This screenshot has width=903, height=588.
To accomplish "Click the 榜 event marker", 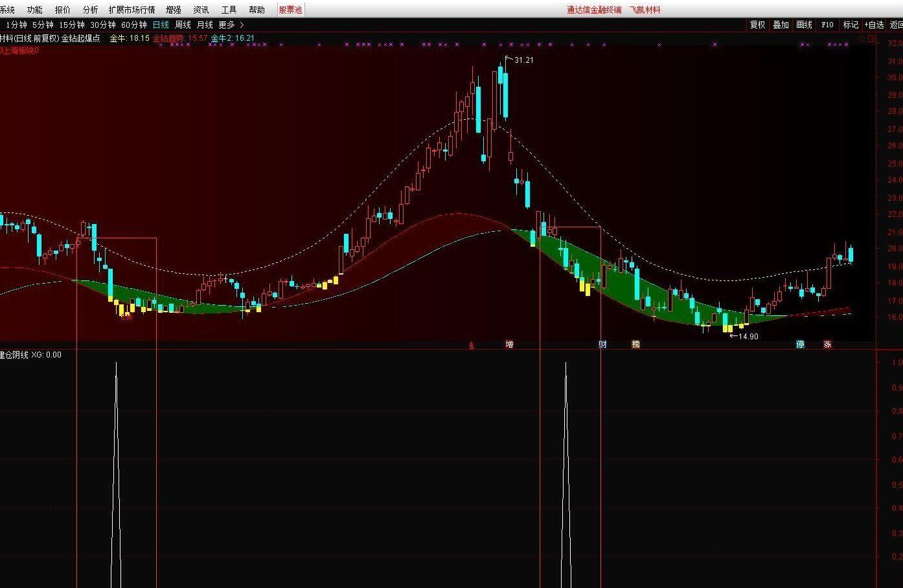I will (x=635, y=345).
